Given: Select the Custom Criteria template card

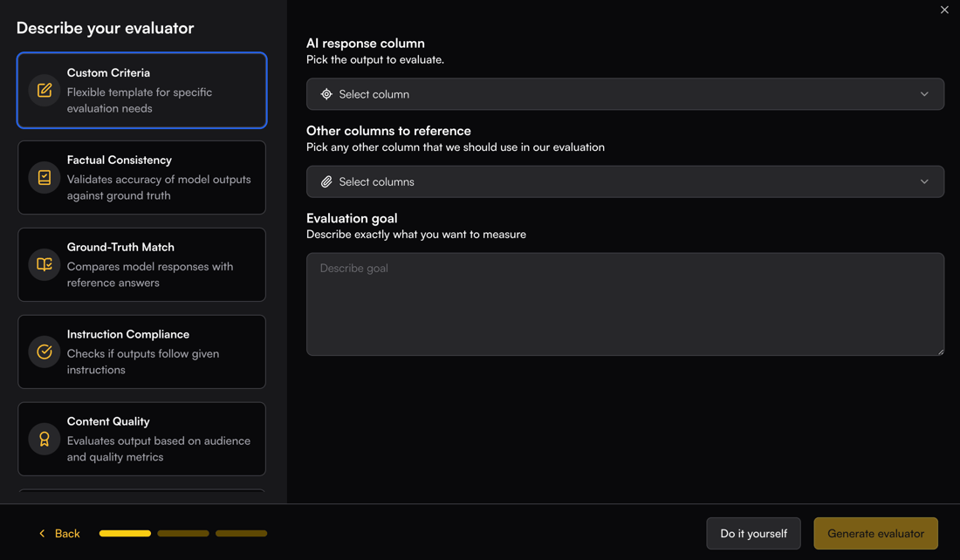Looking at the screenshot, I should 142,91.
